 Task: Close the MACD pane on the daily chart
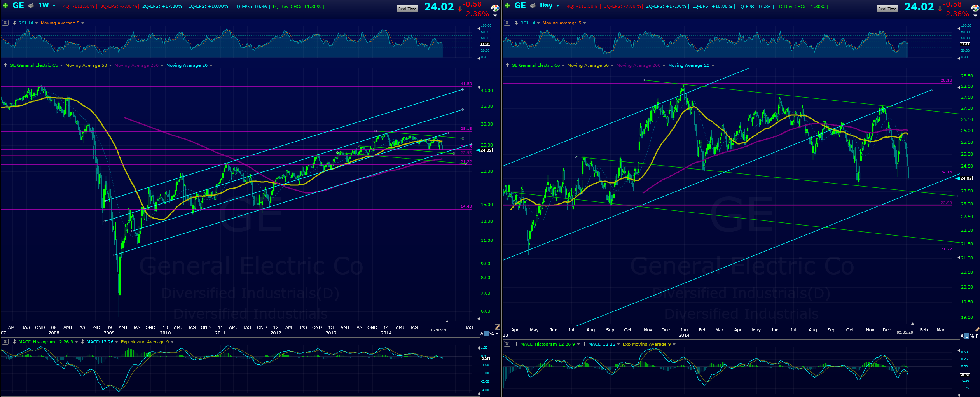507,344
